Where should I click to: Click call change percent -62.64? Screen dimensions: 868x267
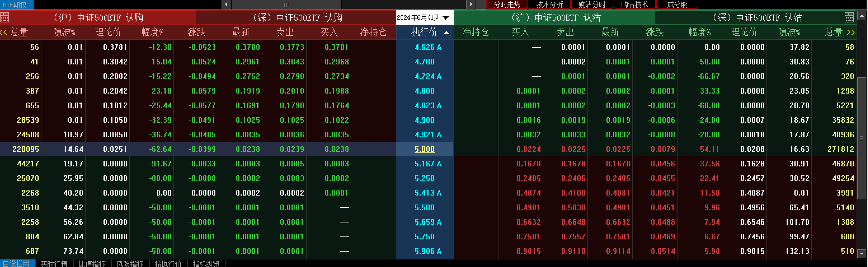[160, 149]
